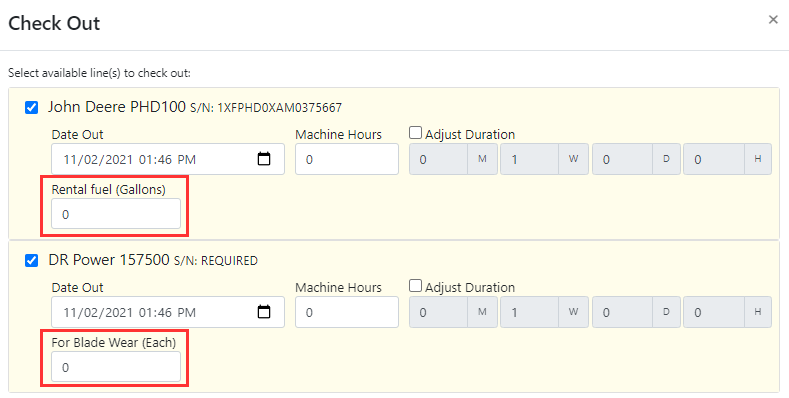Click John Deere months duration field

438,159
